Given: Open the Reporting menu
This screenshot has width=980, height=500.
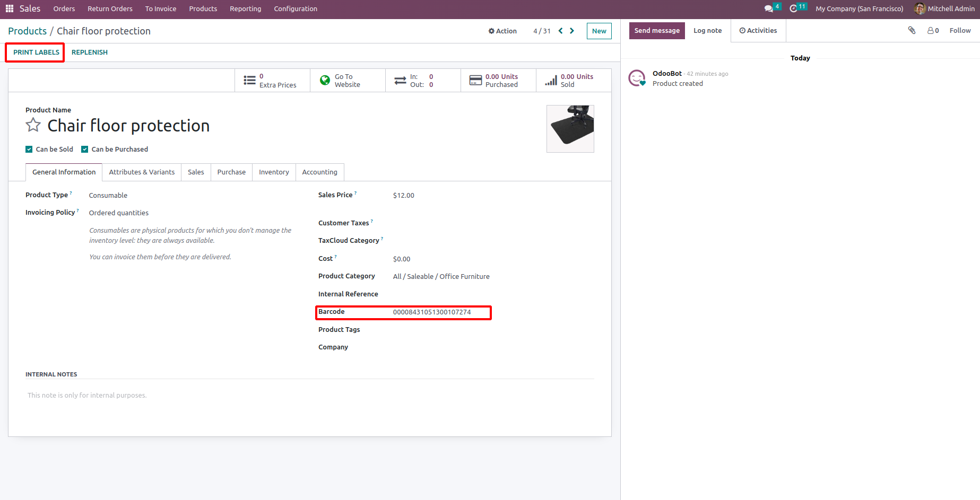Looking at the screenshot, I should pyautogui.click(x=246, y=8).
